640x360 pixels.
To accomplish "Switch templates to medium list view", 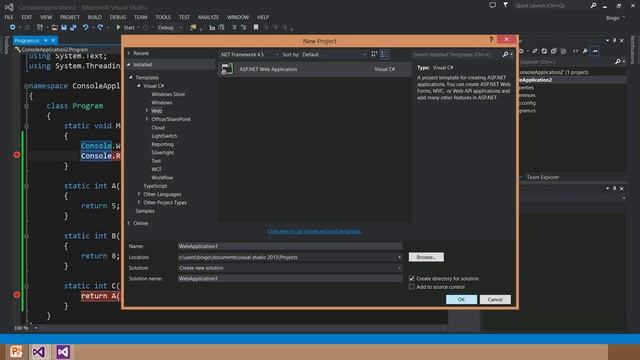I will tap(384, 54).
